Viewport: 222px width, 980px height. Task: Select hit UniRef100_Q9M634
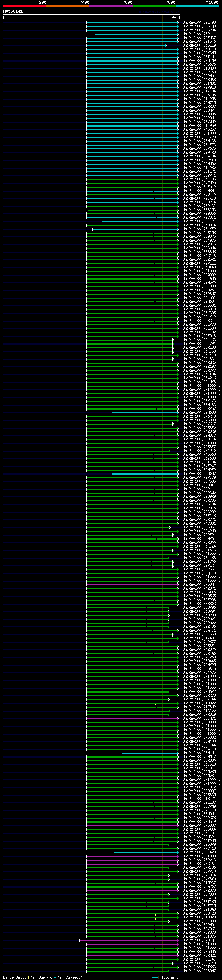point(199,302)
